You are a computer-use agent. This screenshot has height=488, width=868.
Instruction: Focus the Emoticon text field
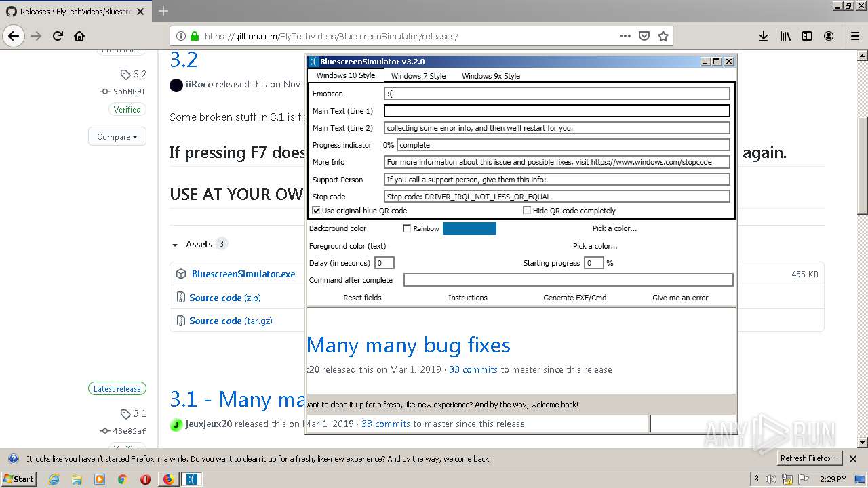point(557,94)
